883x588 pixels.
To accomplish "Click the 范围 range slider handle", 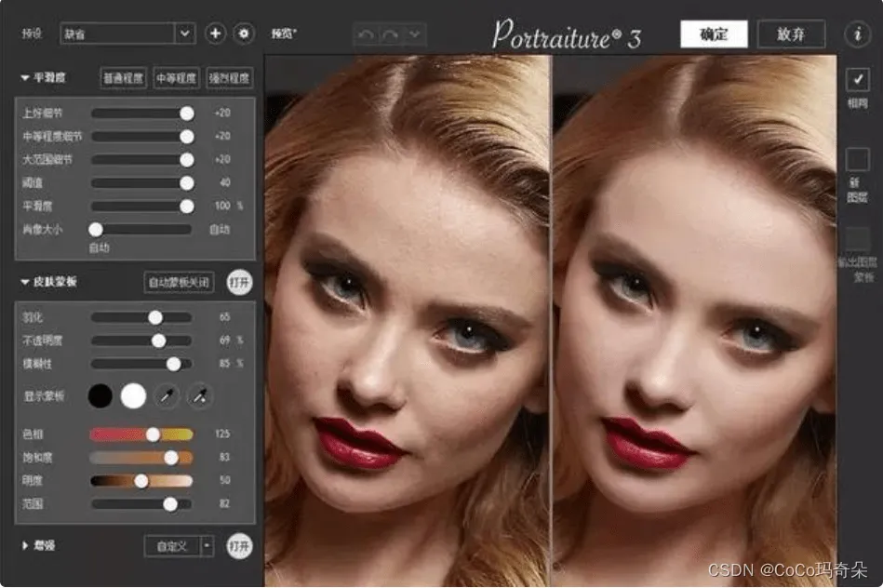I will click(170, 504).
